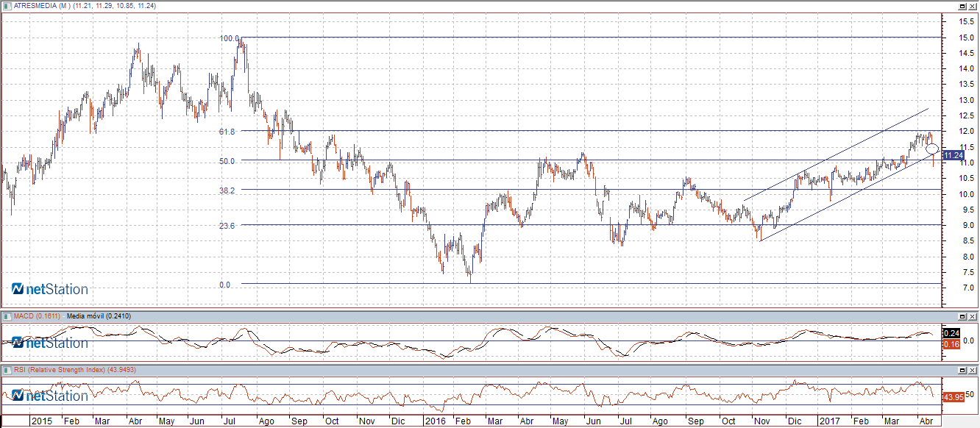Viewport: 980px width, 428px height.
Task: Click the Abr label at axis end
Action: [925, 421]
